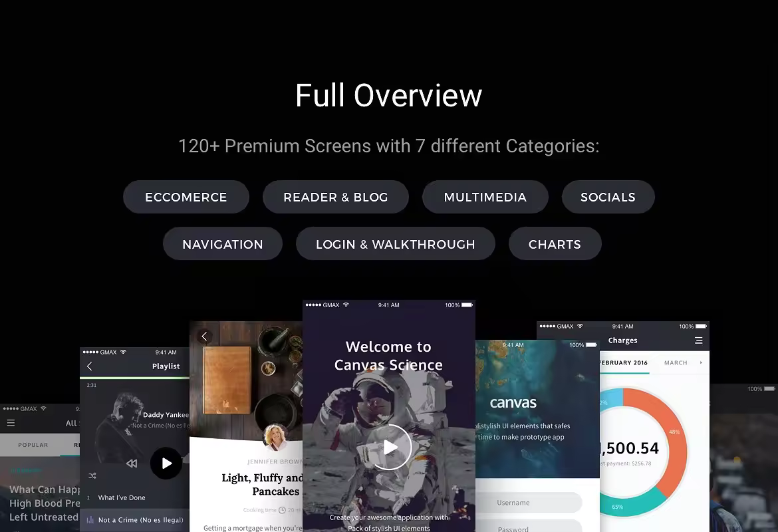778x532 pixels.
Task: Tap play button in Playlist screen
Action: (x=166, y=463)
